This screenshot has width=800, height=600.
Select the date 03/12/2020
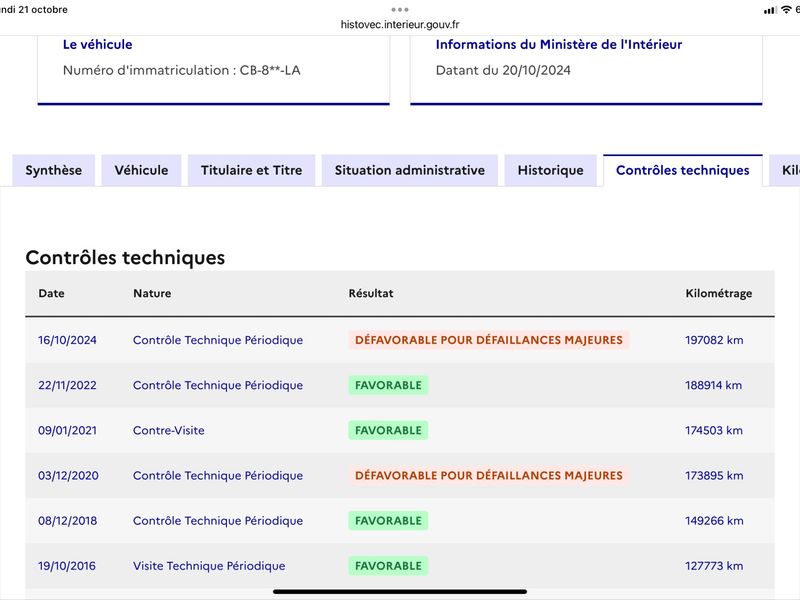coord(68,476)
